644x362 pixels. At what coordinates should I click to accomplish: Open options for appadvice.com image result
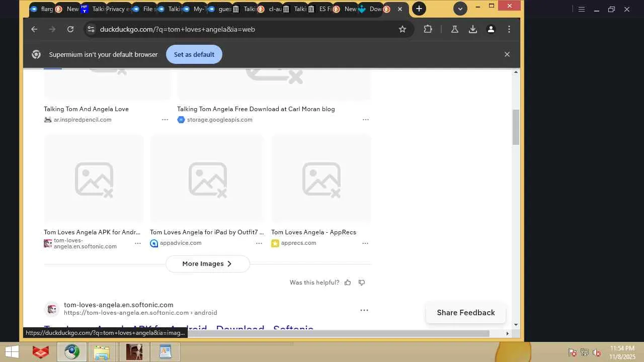[259, 243]
